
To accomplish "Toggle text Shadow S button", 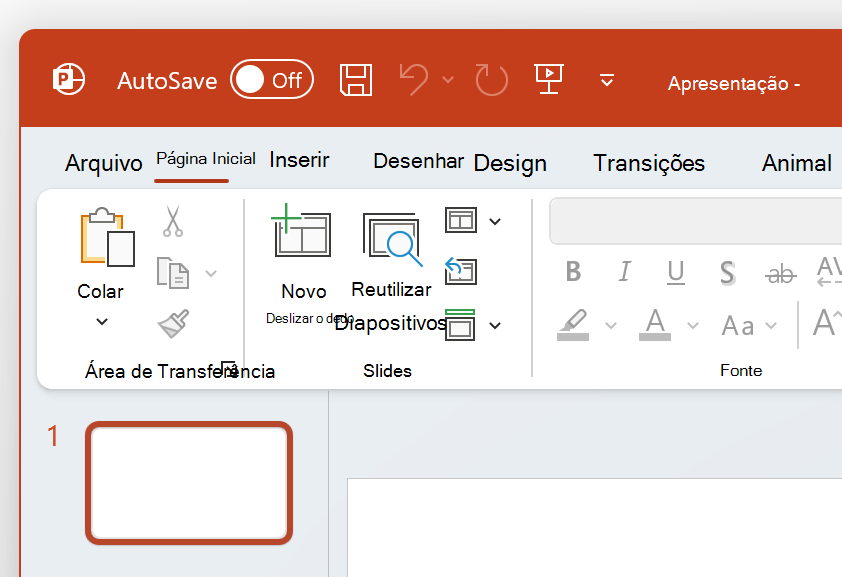I will 728,273.
